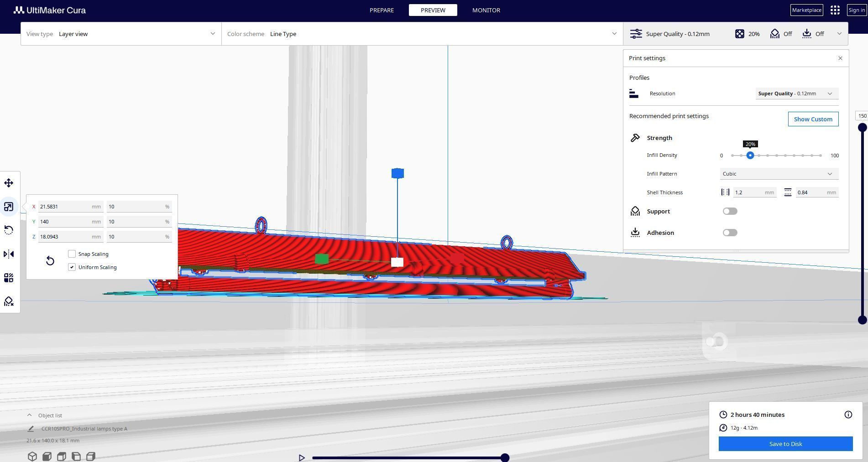
Task: Turn on the Adhesion toggle
Action: point(730,233)
